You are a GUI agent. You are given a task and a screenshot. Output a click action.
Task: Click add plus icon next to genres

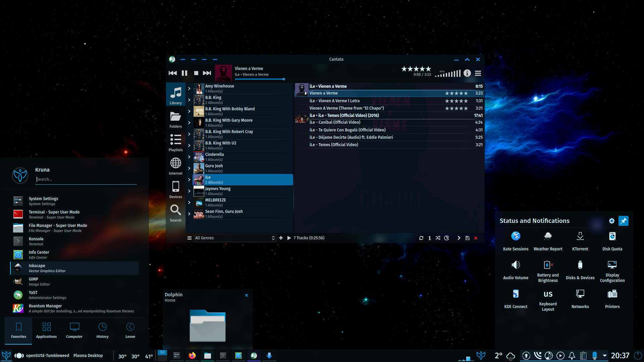(x=281, y=238)
